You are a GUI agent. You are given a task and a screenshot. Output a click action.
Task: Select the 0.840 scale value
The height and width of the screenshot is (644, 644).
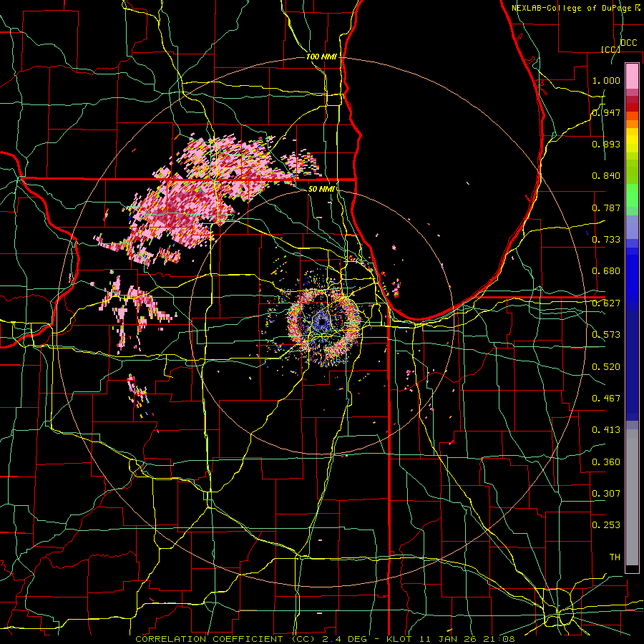[x=606, y=176]
